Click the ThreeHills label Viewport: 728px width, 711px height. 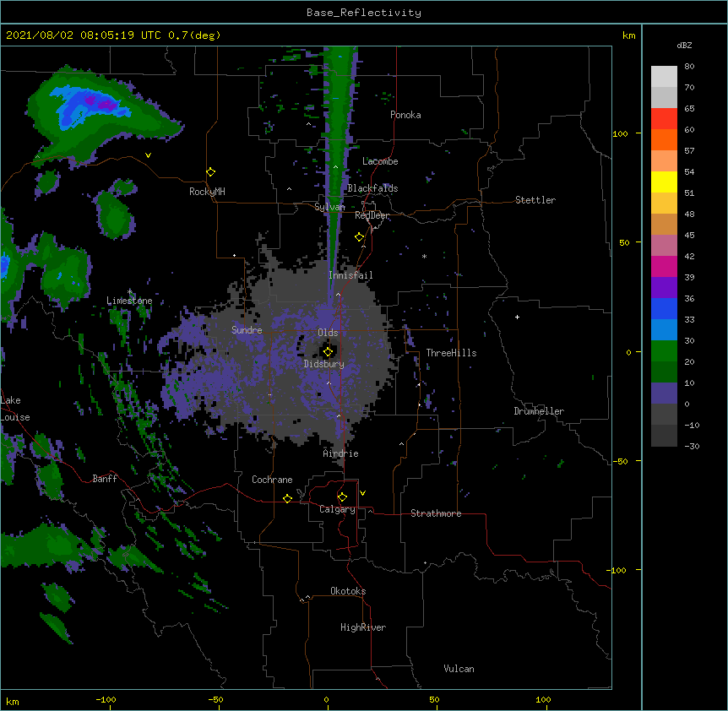click(x=451, y=353)
